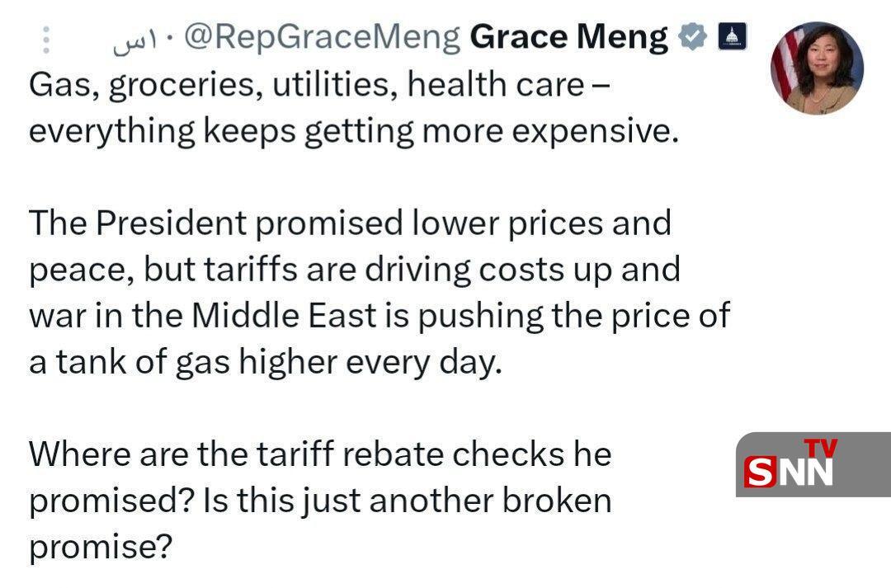Click the "everything keeps getting more expensive" line
The height and width of the screenshot is (588, 891).
[353, 130]
